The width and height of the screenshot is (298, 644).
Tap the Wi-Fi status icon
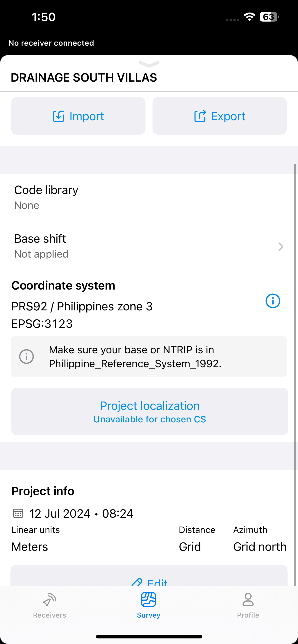pyautogui.click(x=249, y=17)
